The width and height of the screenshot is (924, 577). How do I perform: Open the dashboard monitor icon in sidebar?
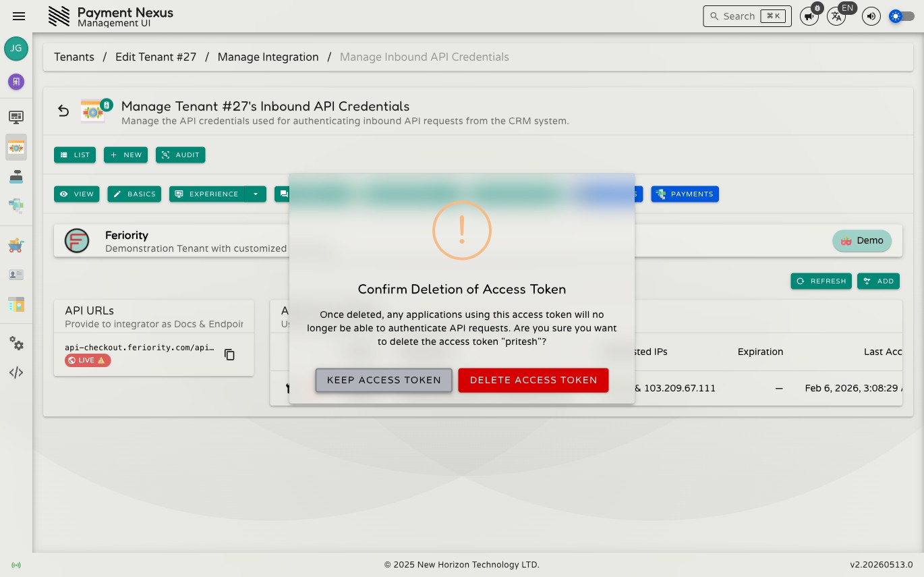click(16, 117)
